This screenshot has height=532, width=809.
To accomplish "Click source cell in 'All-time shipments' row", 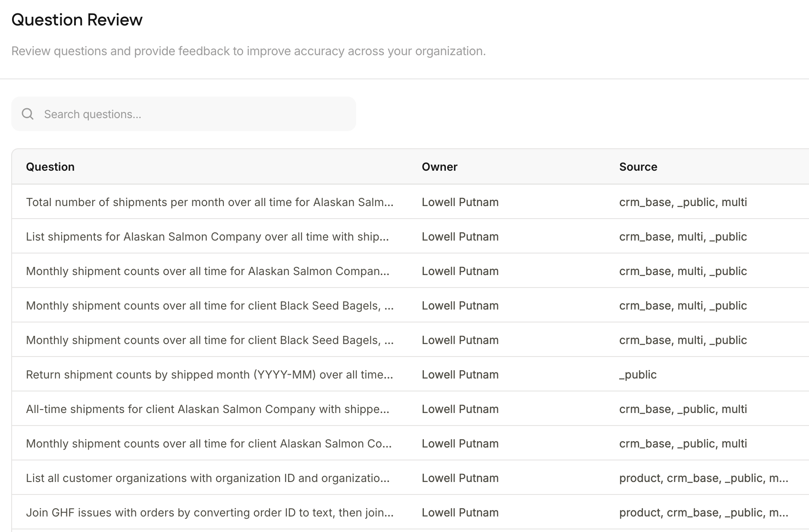I will (x=683, y=409).
